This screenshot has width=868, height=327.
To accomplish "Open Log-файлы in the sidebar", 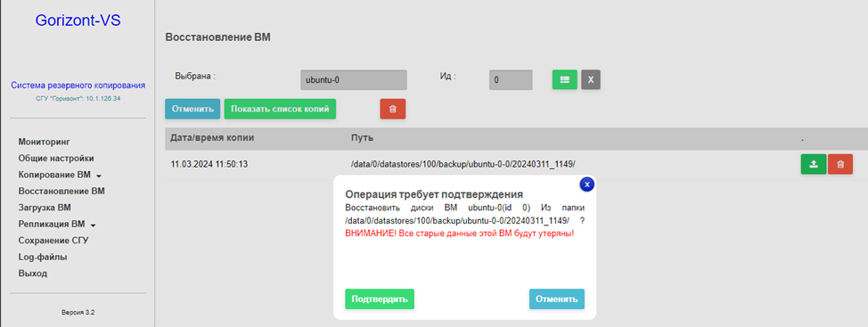I will point(43,258).
